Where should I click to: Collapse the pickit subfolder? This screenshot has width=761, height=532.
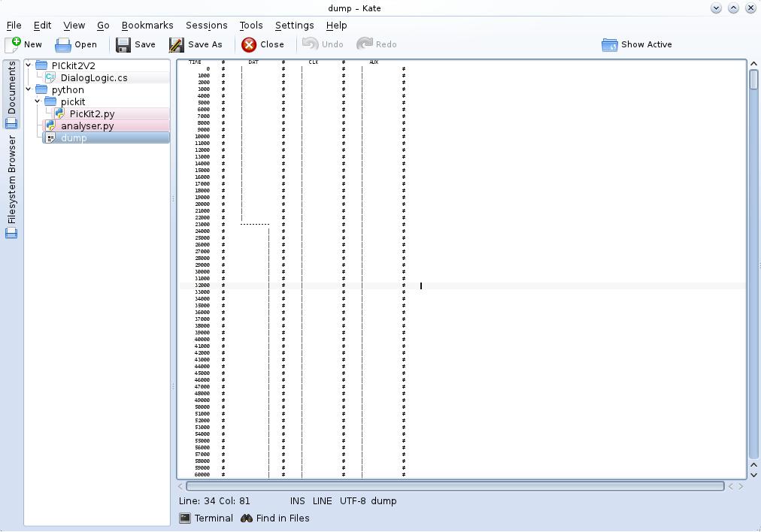click(38, 101)
